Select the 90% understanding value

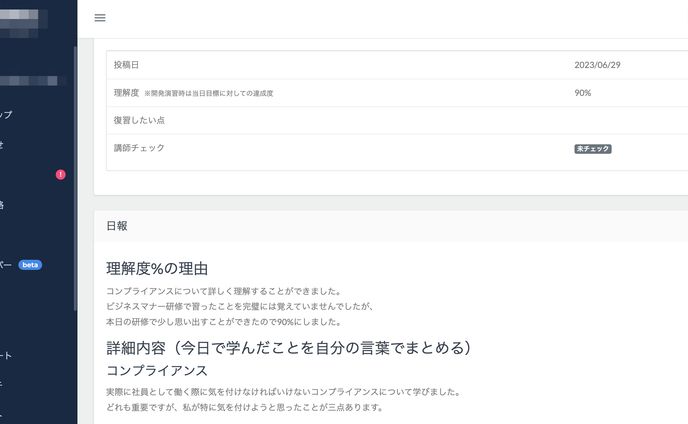coord(583,93)
